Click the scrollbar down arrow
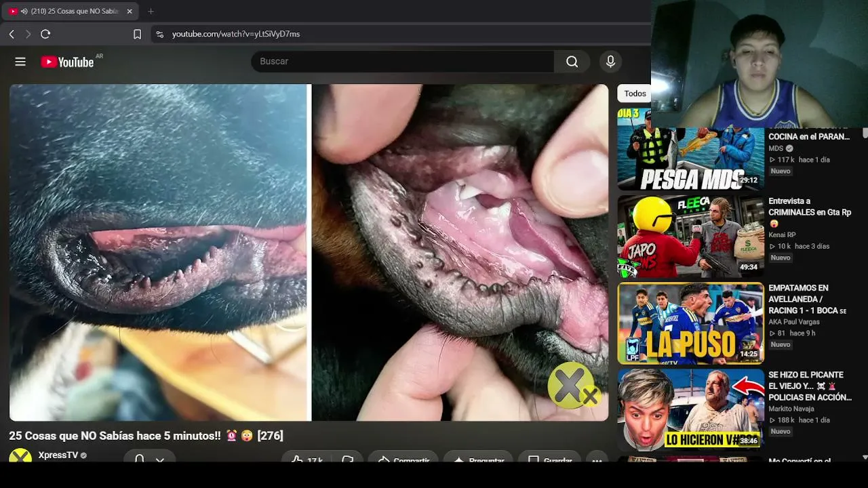 (864, 457)
